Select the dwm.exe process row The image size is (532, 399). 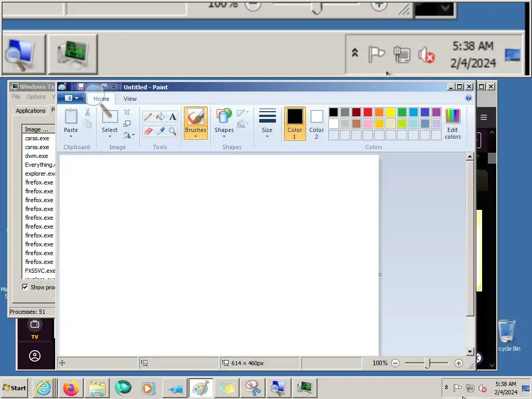[38, 156]
